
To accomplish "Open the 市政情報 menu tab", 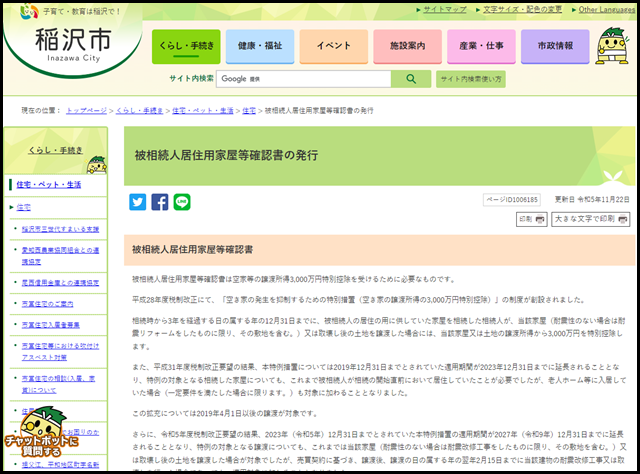I will pyautogui.click(x=555, y=47).
